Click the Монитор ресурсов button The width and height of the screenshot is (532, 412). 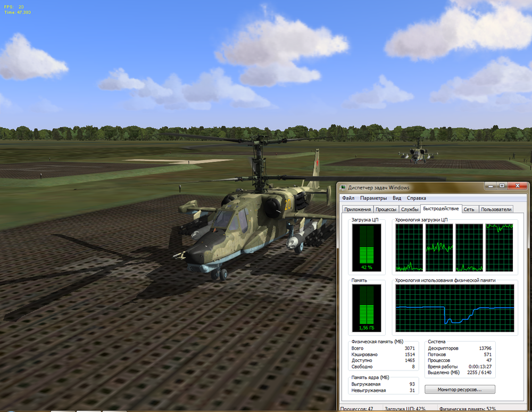(460, 389)
